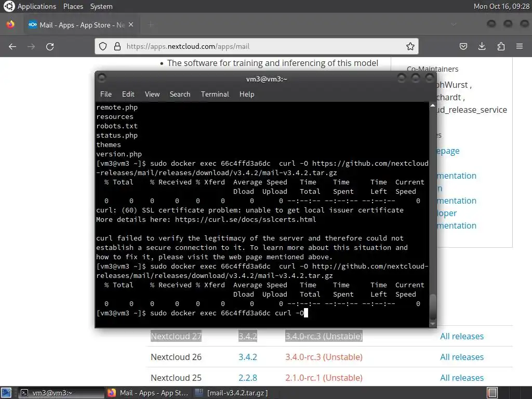Click highlighted Nextcloud 27 row label
This screenshot has height=399, width=532.
coord(176,336)
